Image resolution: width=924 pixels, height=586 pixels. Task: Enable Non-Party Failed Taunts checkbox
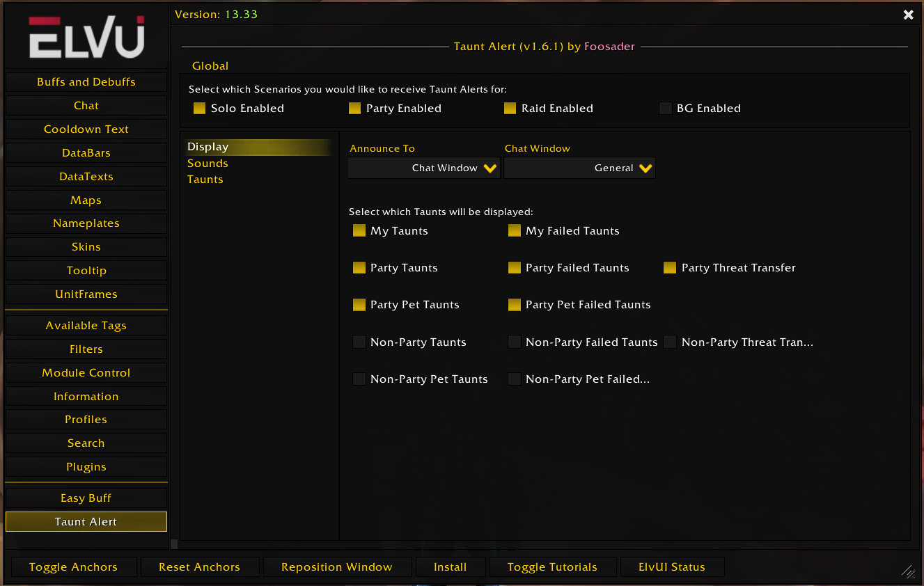click(x=515, y=342)
